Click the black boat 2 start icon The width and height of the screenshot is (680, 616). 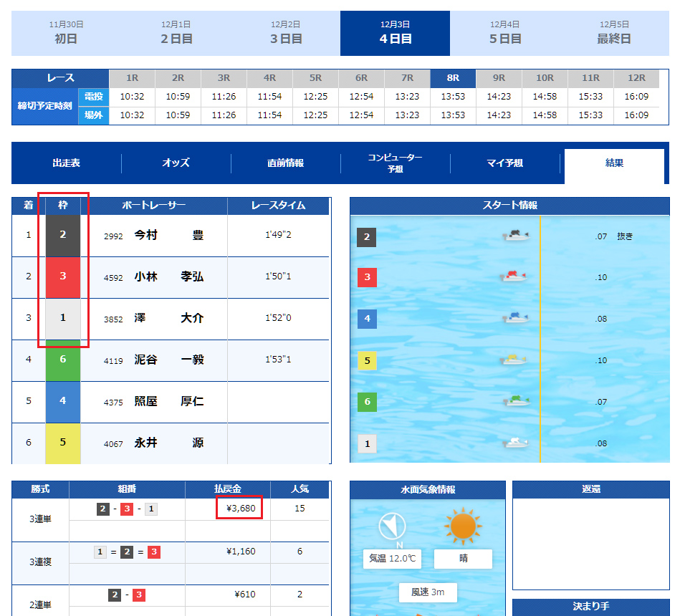[x=514, y=236]
